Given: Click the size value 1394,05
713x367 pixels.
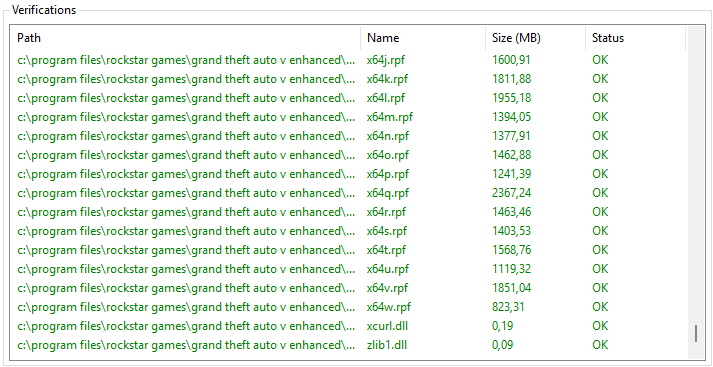Looking at the screenshot, I should (511, 117).
